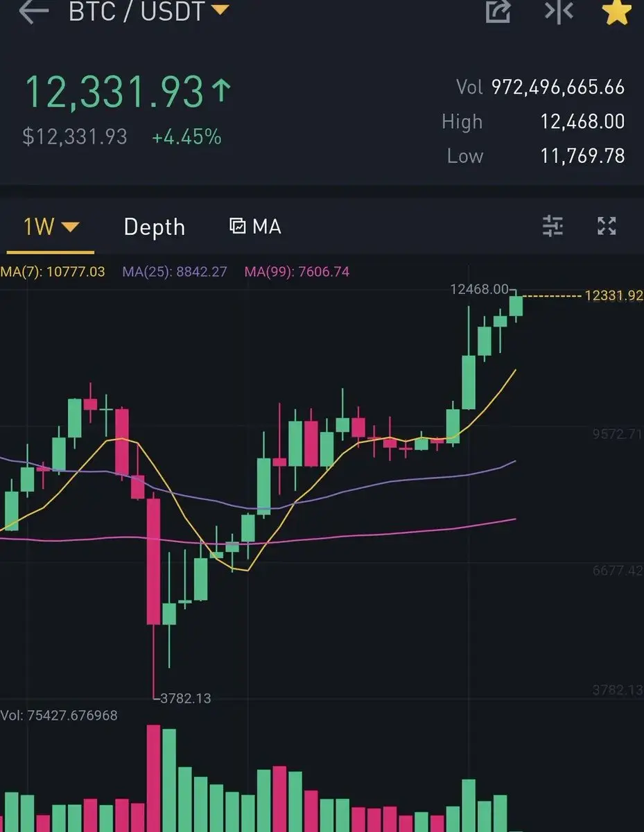Open chart settings sliders icon
The image size is (644, 832).
(x=552, y=226)
